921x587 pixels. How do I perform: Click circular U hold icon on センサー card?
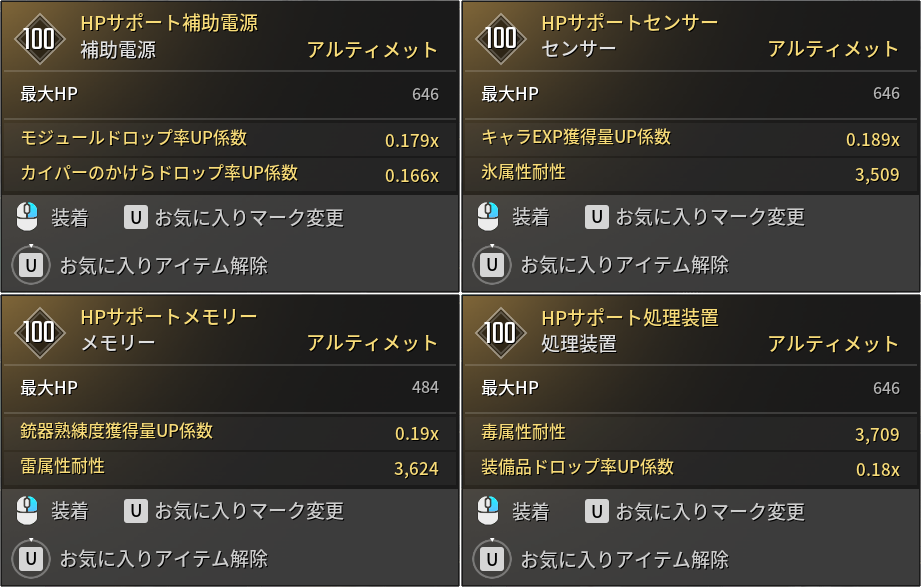492,265
